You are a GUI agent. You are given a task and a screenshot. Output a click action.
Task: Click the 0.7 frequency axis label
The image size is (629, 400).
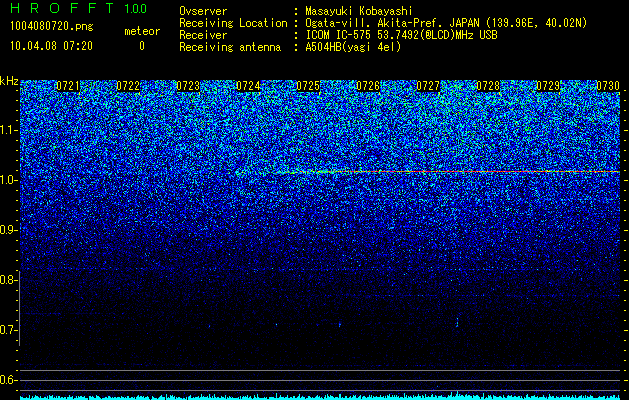click(x=8, y=330)
